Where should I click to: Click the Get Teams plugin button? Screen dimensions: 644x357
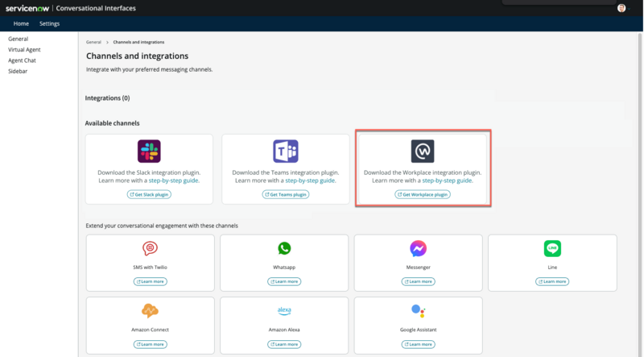click(286, 194)
